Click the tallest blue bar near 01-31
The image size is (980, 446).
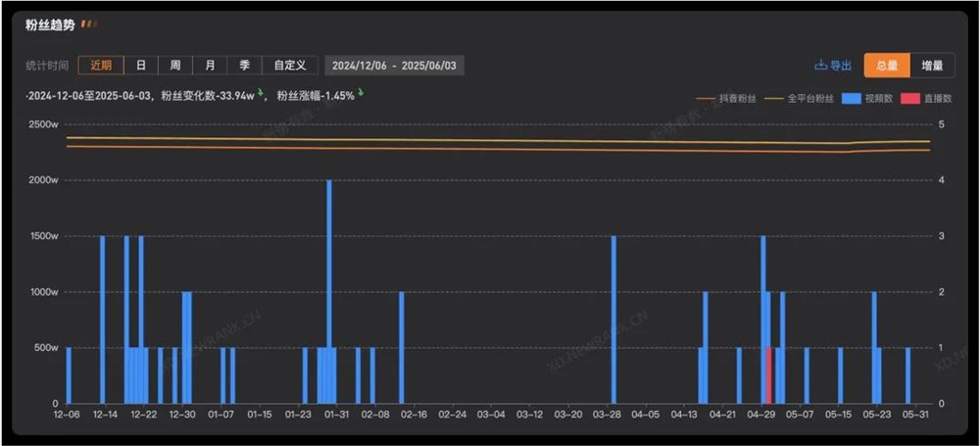[x=329, y=291]
